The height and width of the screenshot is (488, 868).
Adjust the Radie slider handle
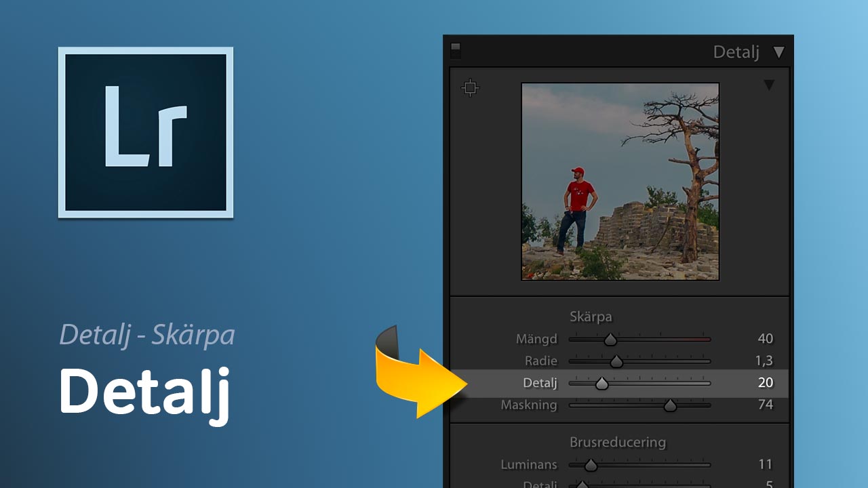tap(616, 361)
